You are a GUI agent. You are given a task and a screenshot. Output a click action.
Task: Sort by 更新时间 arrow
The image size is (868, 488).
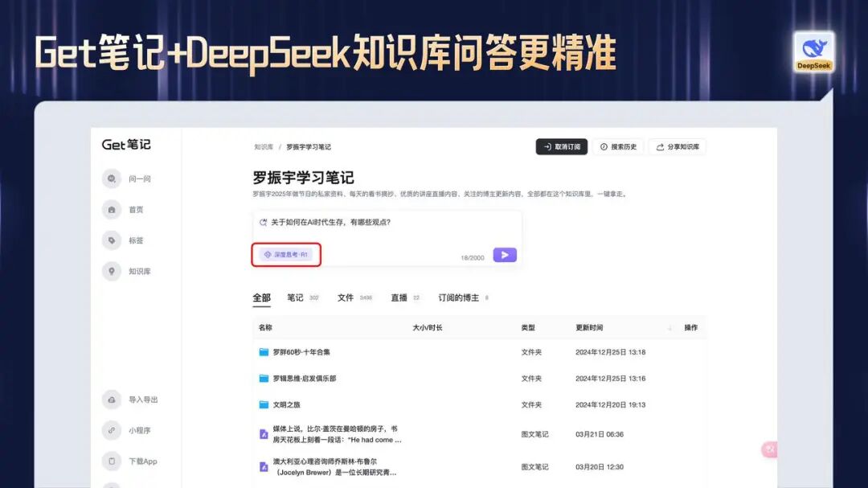click(669, 328)
